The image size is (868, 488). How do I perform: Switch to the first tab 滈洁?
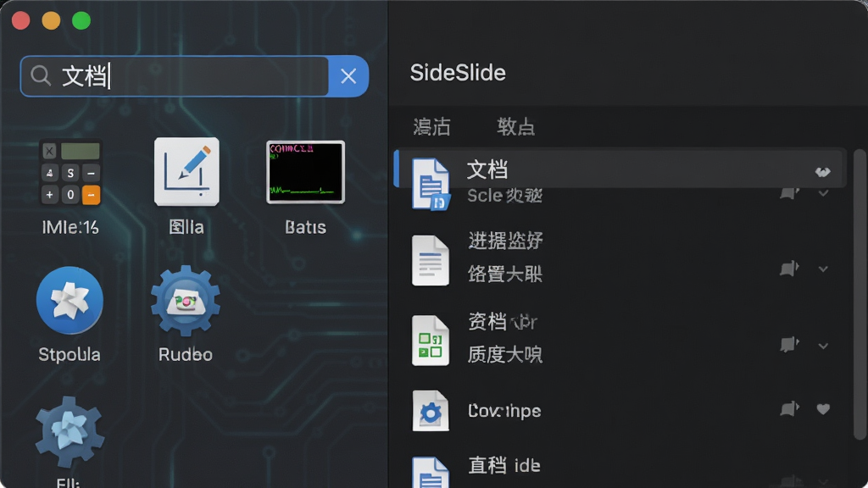431,127
